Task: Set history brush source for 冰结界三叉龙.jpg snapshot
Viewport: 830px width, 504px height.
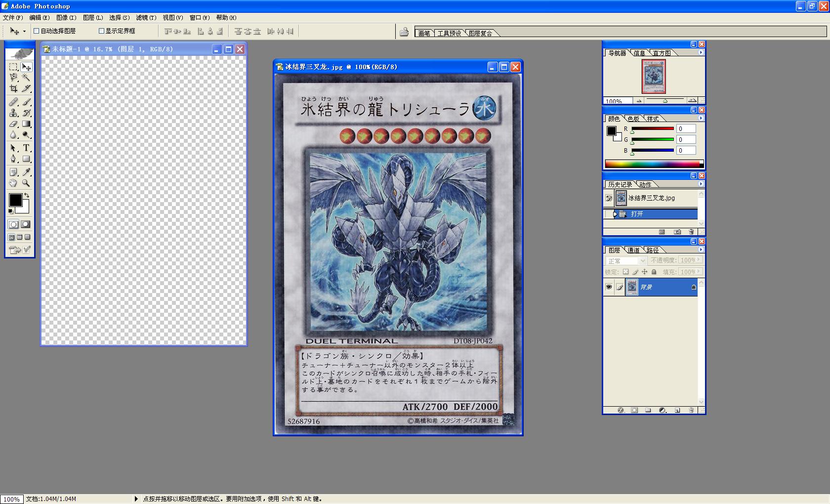Action: (609, 198)
